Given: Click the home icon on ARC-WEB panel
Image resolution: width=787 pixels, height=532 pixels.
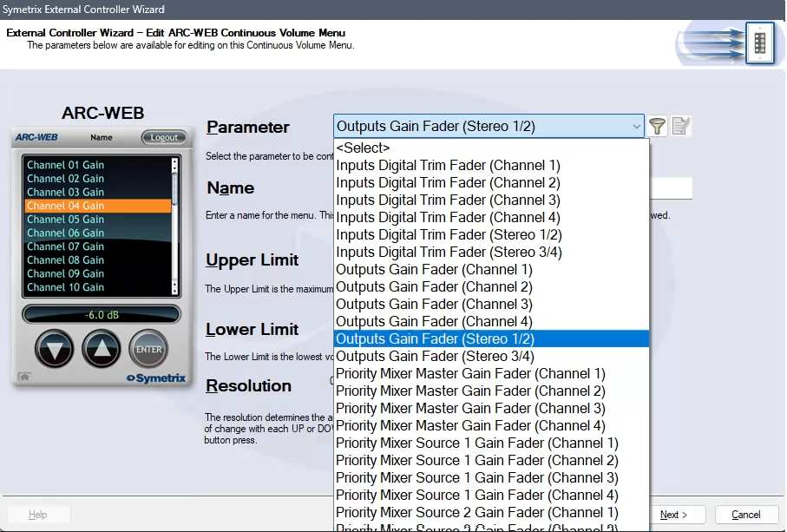Looking at the screenshot, I should (22, 378).
